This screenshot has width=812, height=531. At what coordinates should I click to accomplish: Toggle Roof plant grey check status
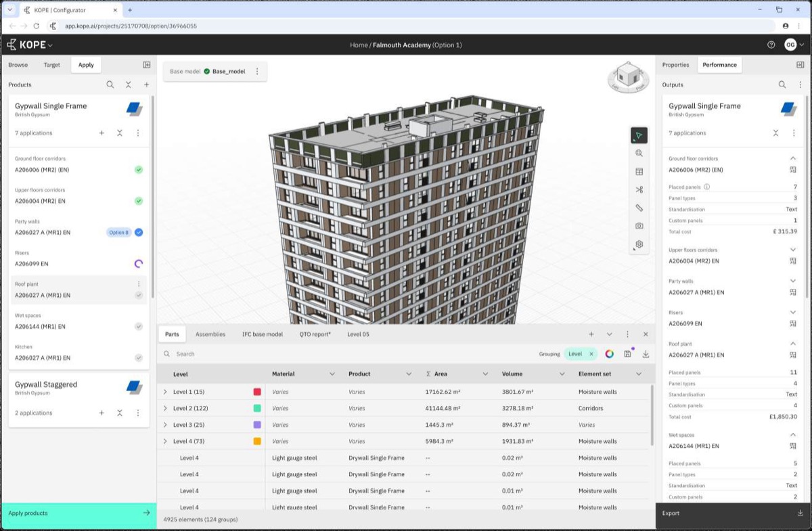point(139,295)
